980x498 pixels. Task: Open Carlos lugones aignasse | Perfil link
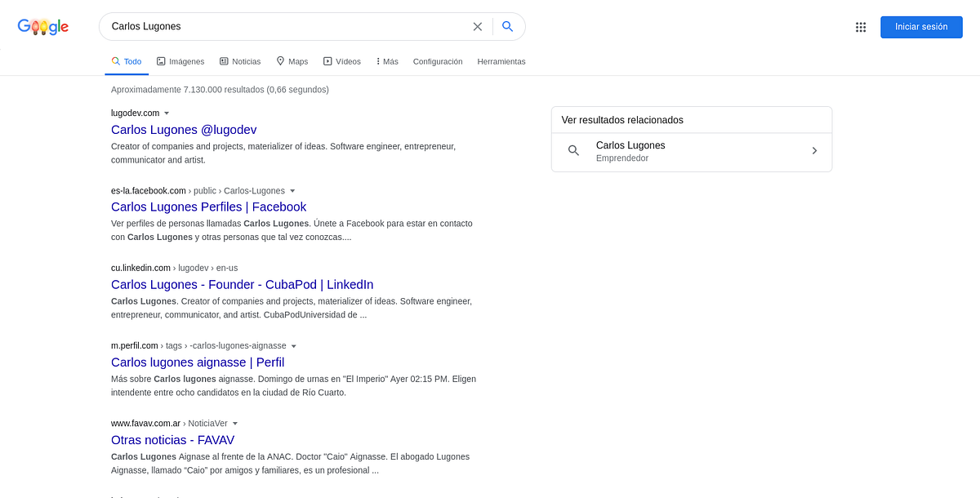pyautogui.click(x=198, y=362)
